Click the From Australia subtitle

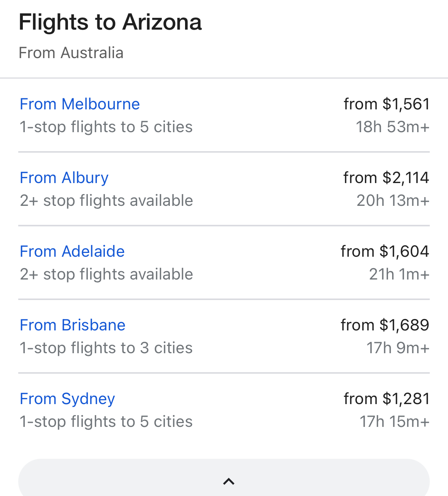coord(71,53)
